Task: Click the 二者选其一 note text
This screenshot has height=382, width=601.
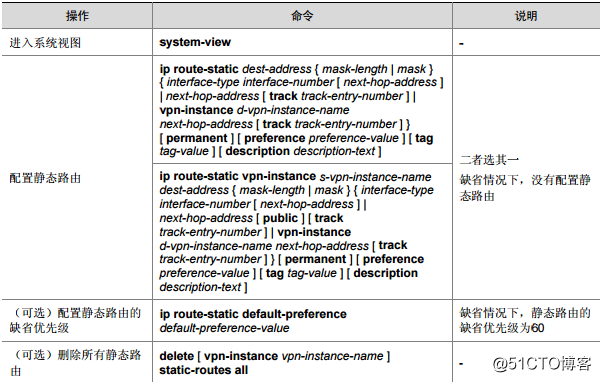Action: pos(489,159)
